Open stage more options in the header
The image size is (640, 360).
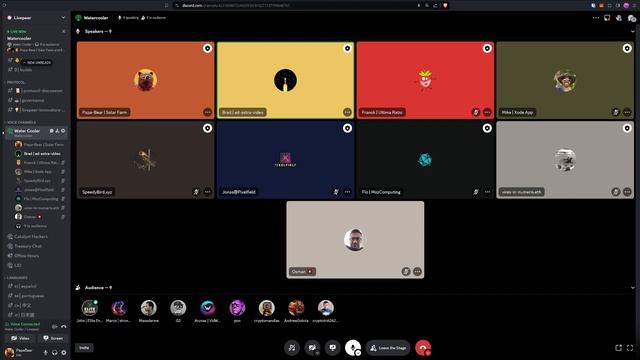coord(596,18)
